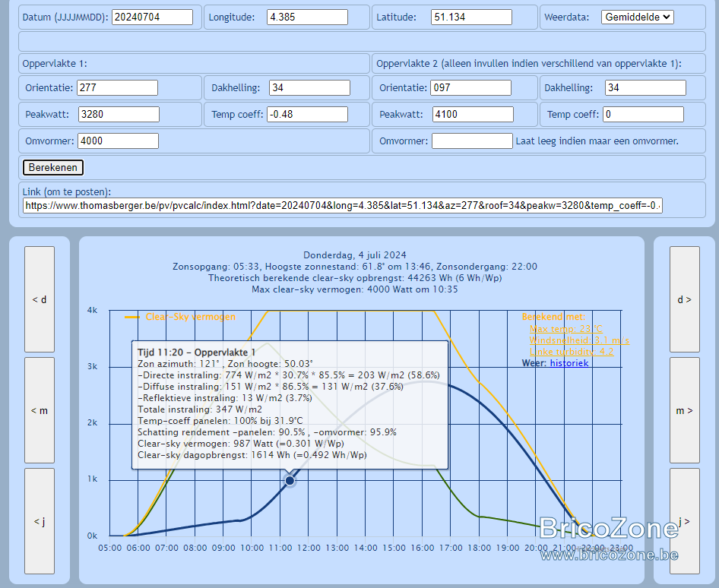Go to previous month with < m button
This screenshot has width=719, height=588.
tap(40, 410)
